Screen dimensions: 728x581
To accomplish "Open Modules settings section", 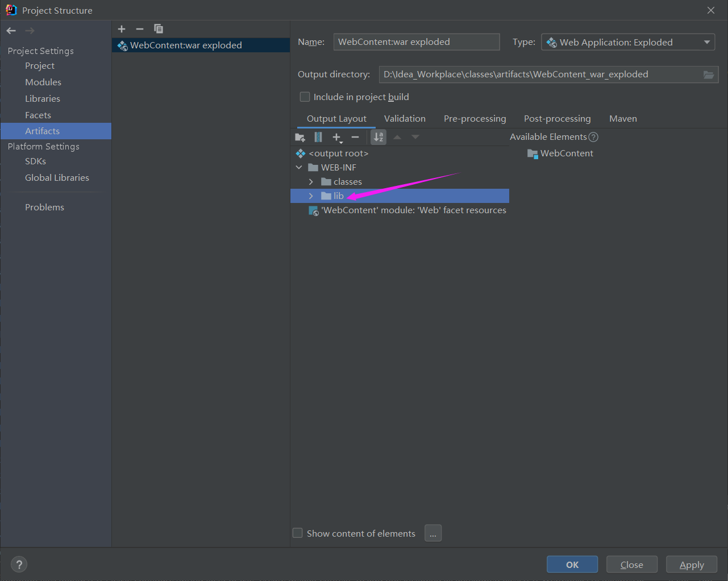I will click(x=43, y=82).
